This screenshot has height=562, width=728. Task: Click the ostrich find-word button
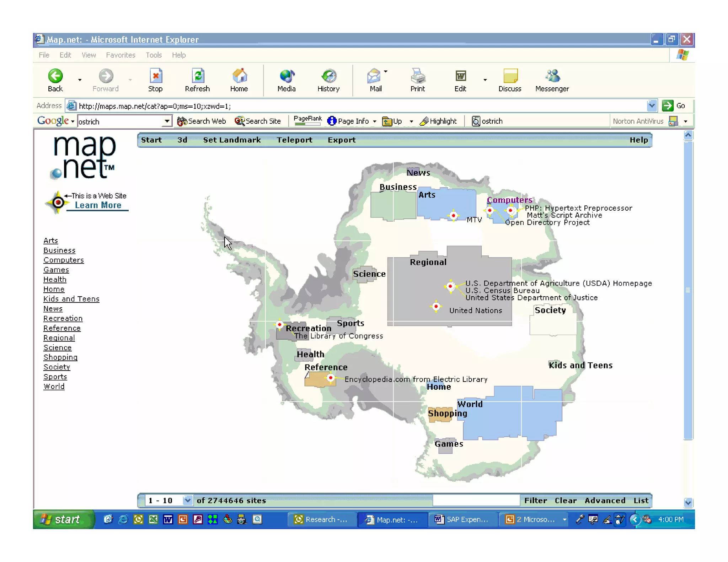(x=487, y=121)
